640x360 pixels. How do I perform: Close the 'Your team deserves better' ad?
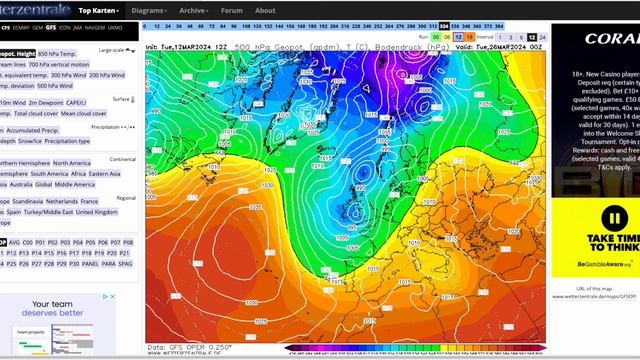113,297
